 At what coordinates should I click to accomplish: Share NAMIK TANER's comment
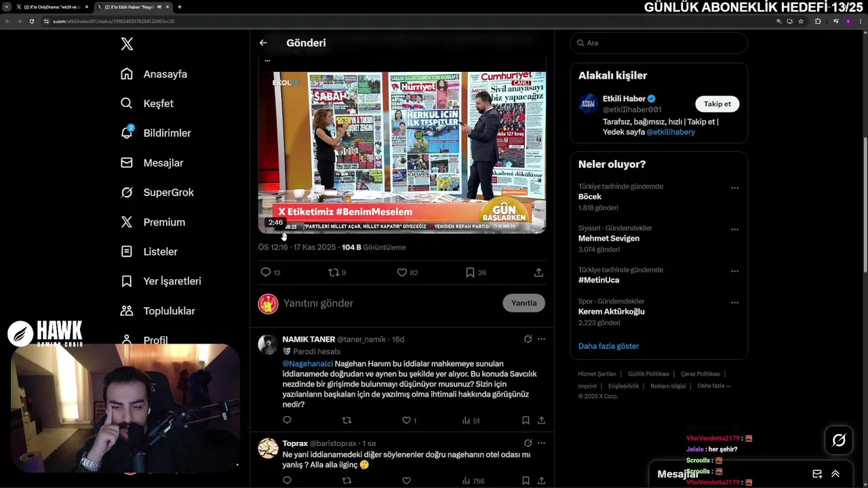coord(541,420)
